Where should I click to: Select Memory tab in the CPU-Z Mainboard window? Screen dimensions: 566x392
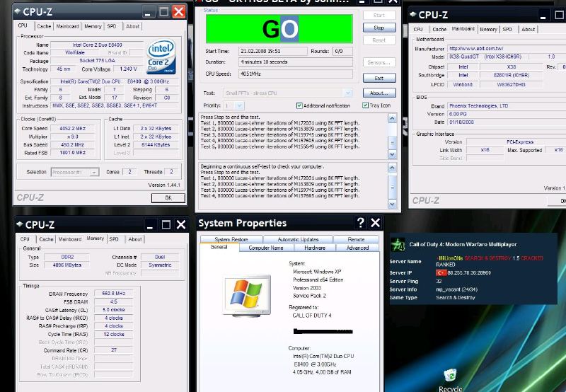488,29
